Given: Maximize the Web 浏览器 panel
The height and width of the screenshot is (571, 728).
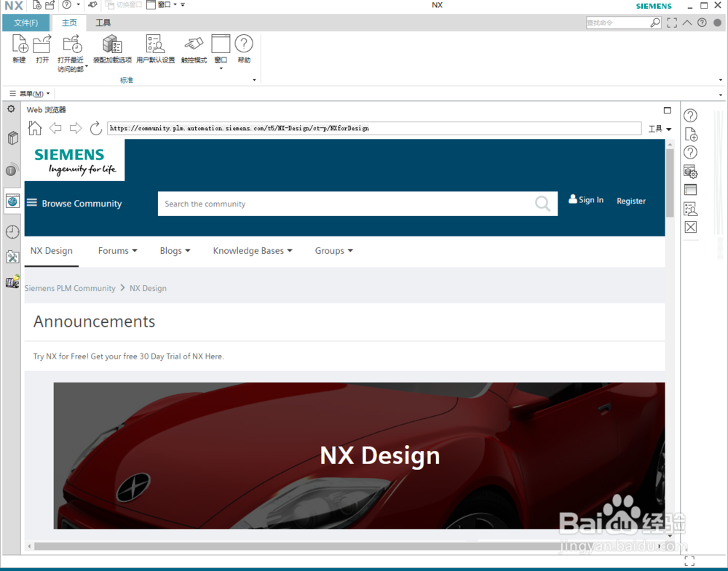Looking at the screenshot, I should 667,110.
